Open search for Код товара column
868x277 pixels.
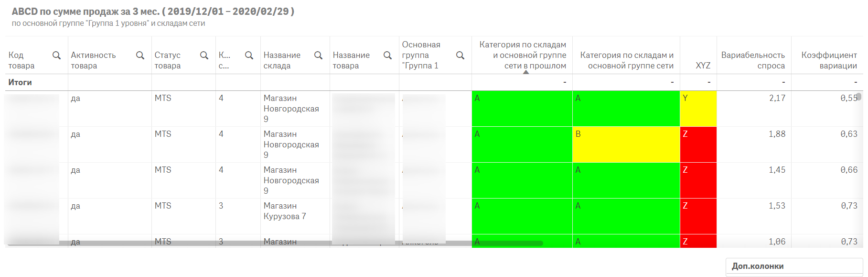[x=56, y=55]
